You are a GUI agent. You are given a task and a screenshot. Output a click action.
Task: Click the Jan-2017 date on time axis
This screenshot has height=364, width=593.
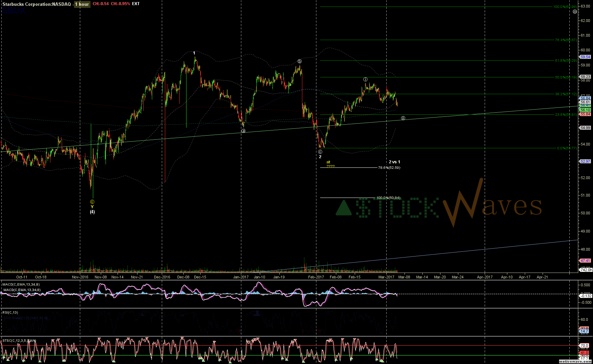pyautogui.click(x=241, y=277)
